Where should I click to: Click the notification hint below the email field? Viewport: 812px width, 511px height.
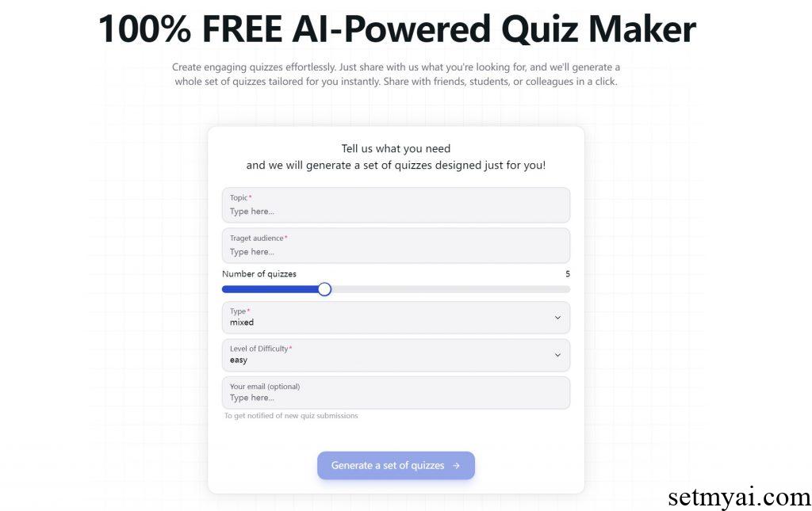pos(289,415)
